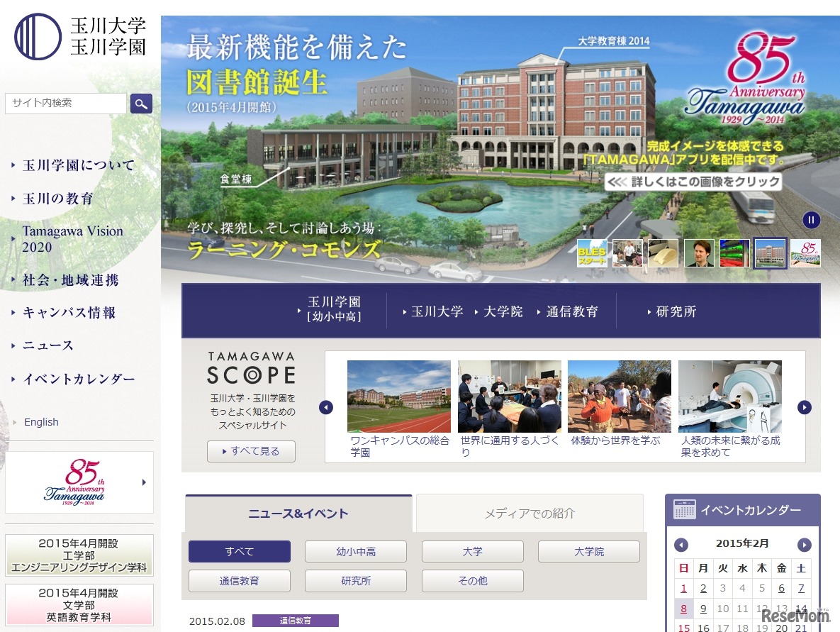Switch to the メディアでの紹介 tab
This screenshot has height=632, width=840.
(x=529, y=512)
